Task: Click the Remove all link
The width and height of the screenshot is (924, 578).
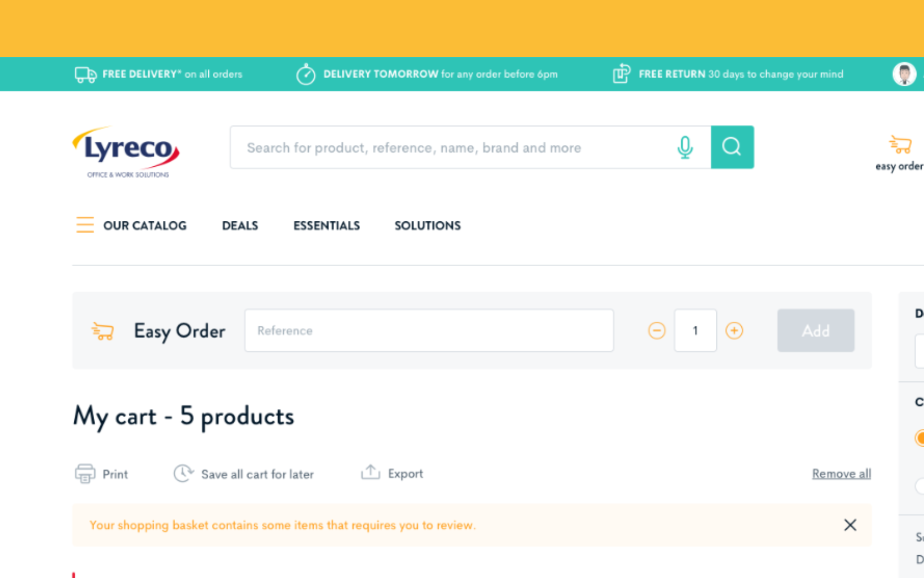Action: (841, 473)
